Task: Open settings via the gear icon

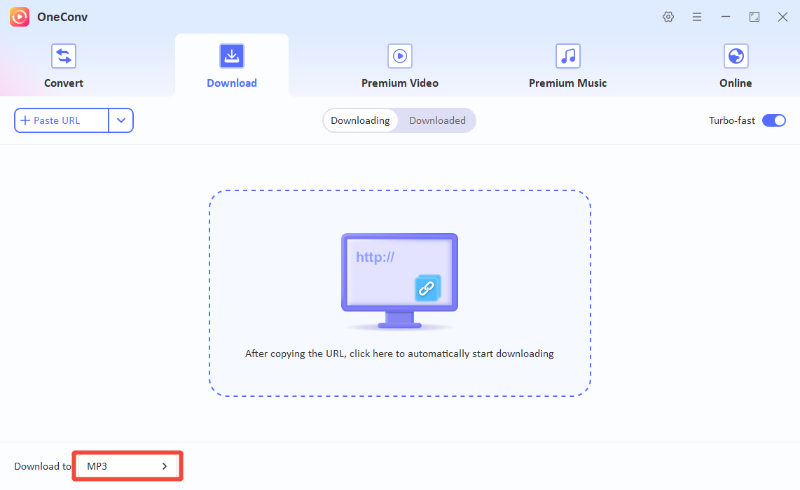Action: (x=669, y=17)
